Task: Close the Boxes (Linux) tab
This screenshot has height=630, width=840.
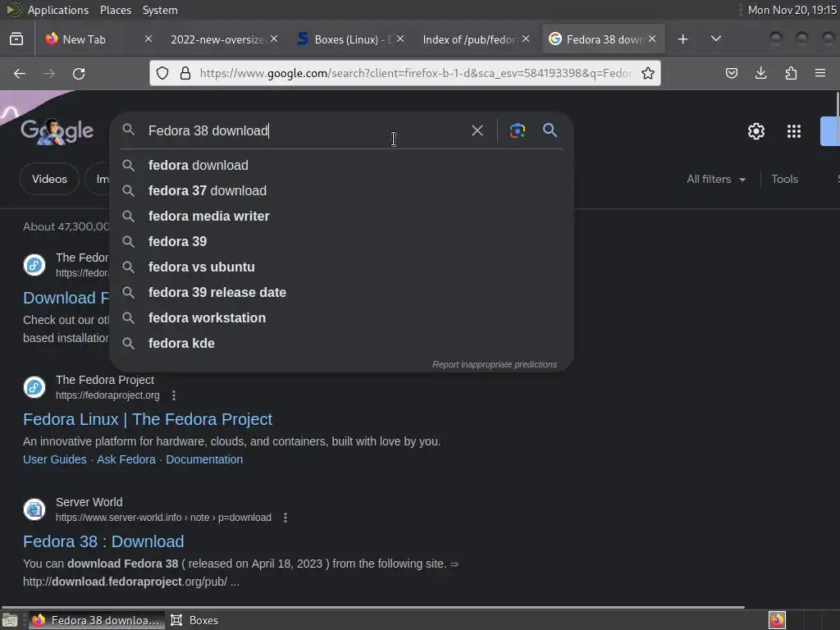Action: pyautogui.click(x=400, y=39)
